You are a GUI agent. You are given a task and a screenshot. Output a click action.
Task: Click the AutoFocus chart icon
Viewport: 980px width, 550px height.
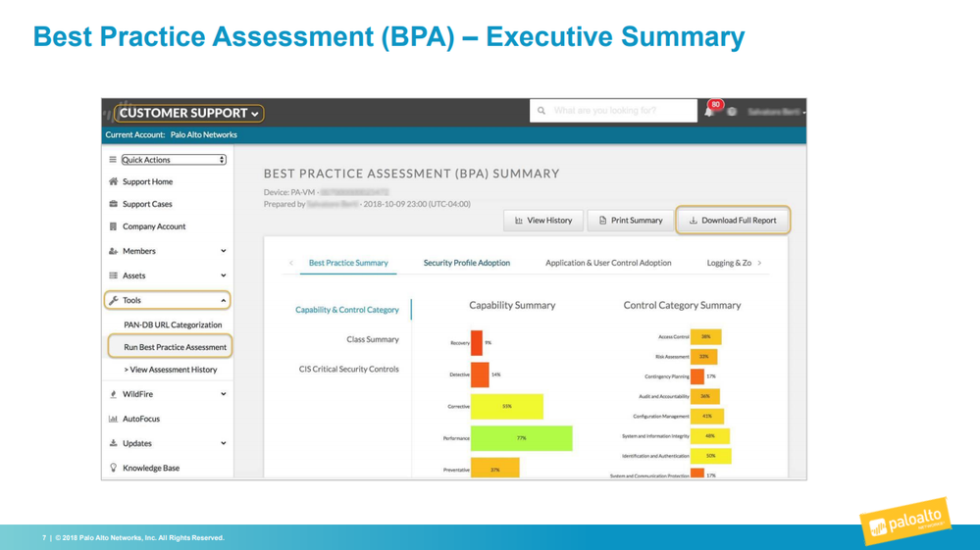[x=113, y=419]
